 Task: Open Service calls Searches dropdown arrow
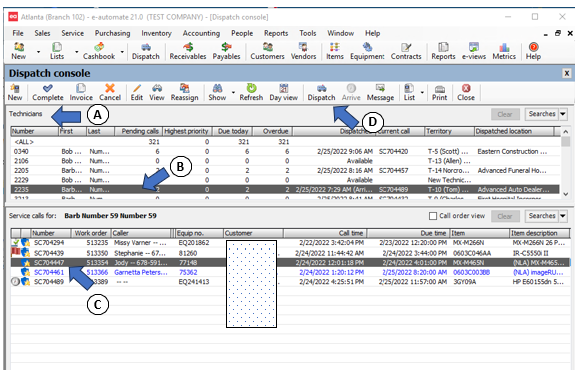563,216
